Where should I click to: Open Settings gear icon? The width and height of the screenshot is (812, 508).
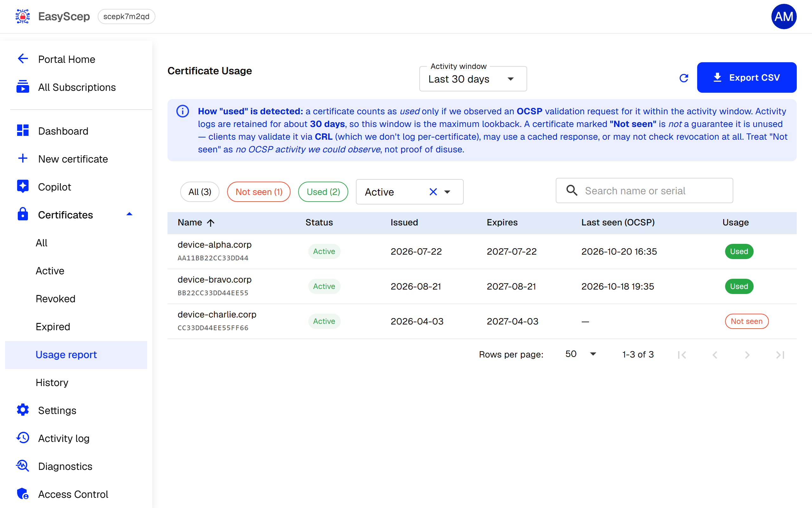click(x=23, y=410)
